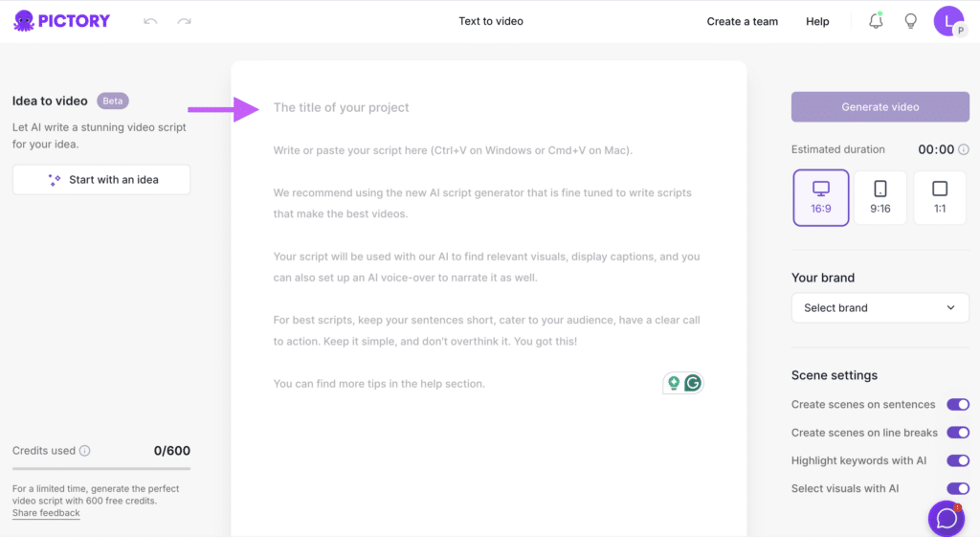The image size is (980, 537).
Task: Toggle Create scenes on sentences
Action: point(957,405)
